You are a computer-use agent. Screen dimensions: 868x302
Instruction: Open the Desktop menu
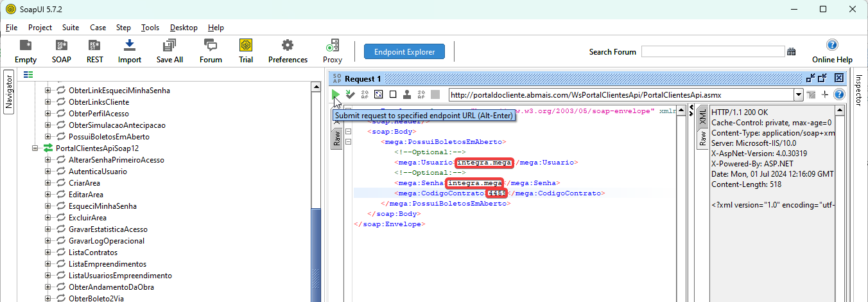184,28
